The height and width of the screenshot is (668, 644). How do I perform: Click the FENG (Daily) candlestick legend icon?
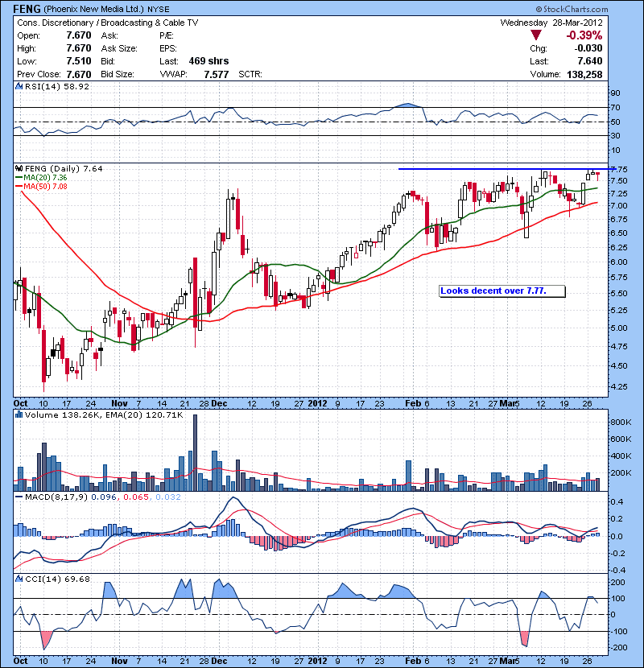19,169
